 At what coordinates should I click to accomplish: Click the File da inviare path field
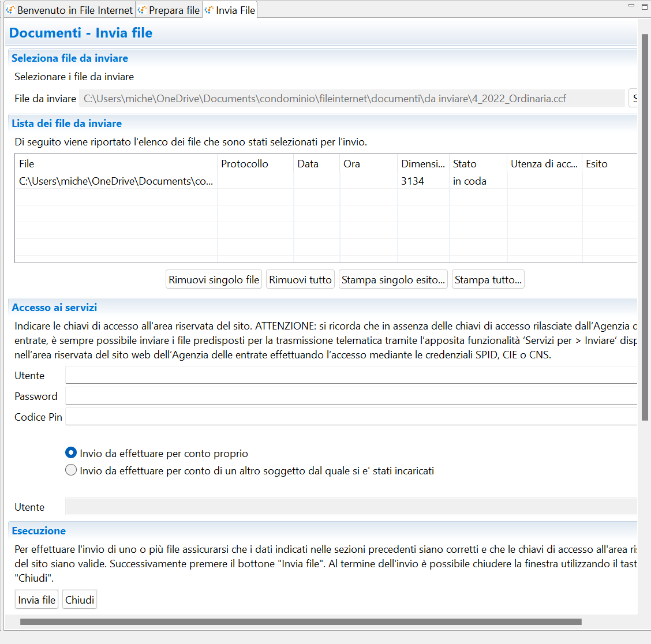351,99
